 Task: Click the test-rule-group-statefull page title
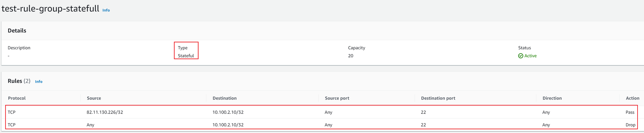pos(51,9)
